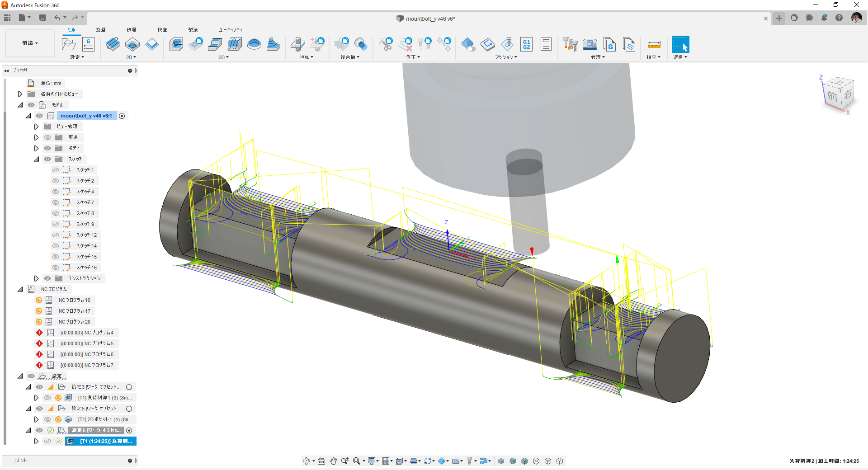The width and height of the screenshot is (868, 470).
Task: Click the Save icon in title bar
Action: [42, 18]
